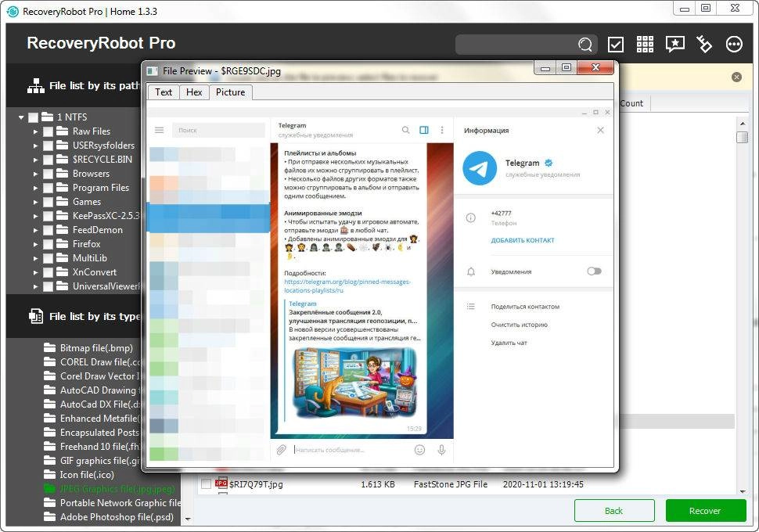Check the Games checkbox
759x532 pixels.
(48, 201)
